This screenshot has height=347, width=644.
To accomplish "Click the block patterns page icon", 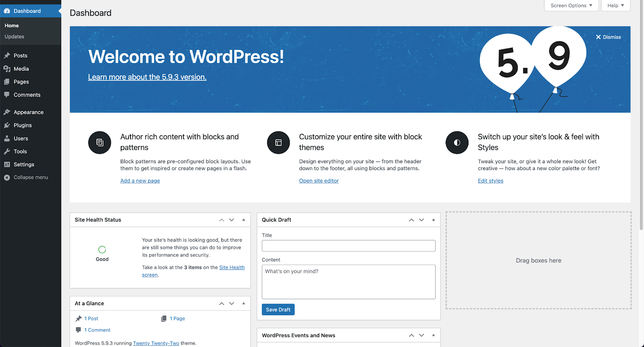I will (x=100, y=142).
